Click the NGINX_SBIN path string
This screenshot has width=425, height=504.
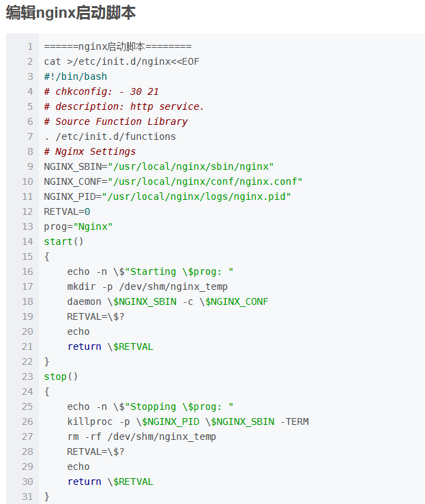click(x=190, y=166)
